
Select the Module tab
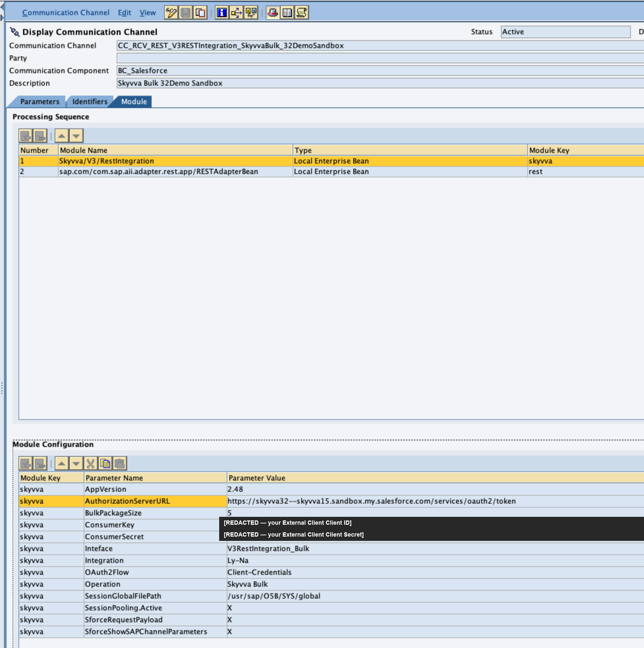(134, 102)
